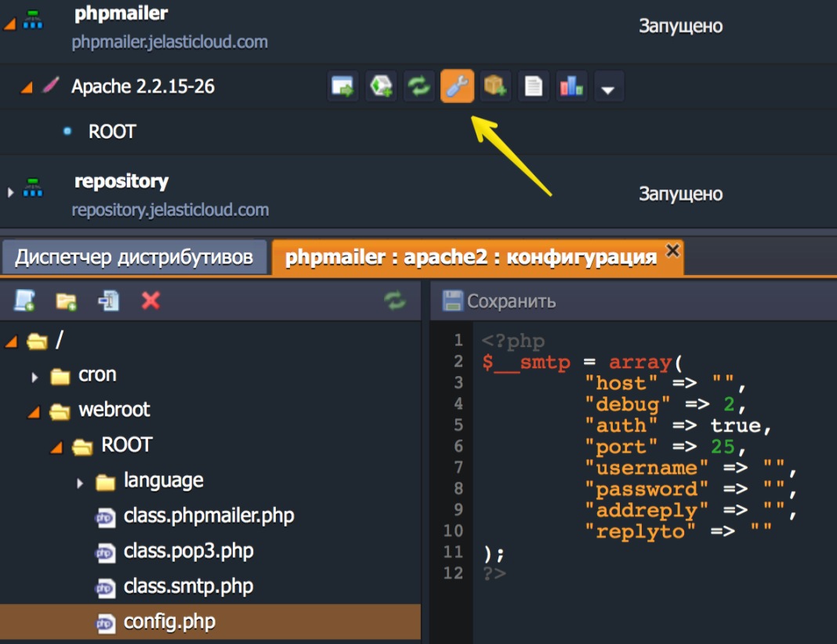Screen dimensions: 837x644
Task: Click the phpmailer environment icon
Action: (33, 20)
